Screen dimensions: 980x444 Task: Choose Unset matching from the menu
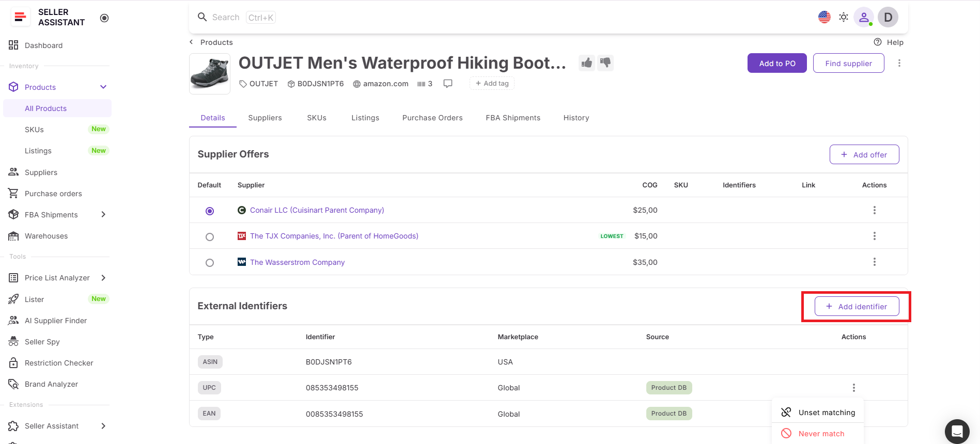pyautogui.click(x=818, y=412)
